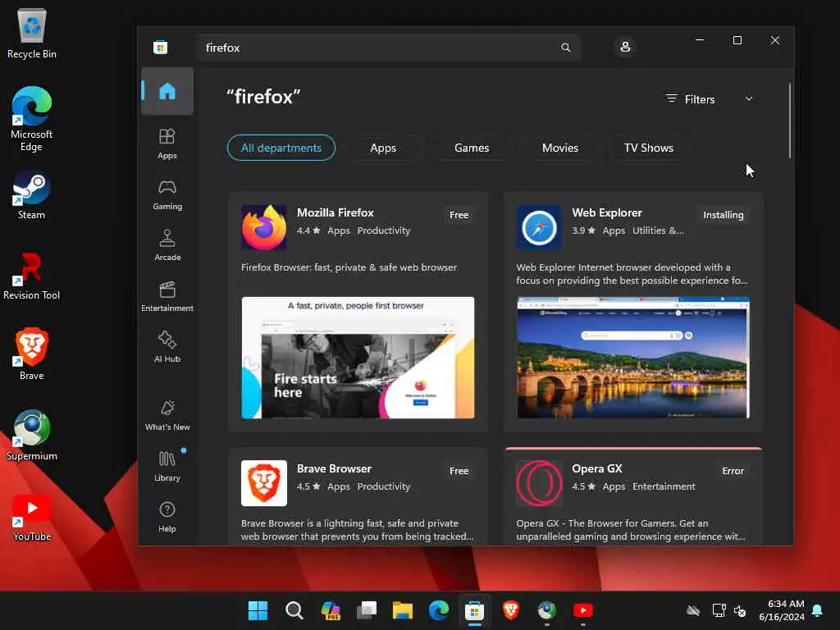Click the Mozilla Firefox app icon
Viewport: 840px width, 630px height.
263,227
